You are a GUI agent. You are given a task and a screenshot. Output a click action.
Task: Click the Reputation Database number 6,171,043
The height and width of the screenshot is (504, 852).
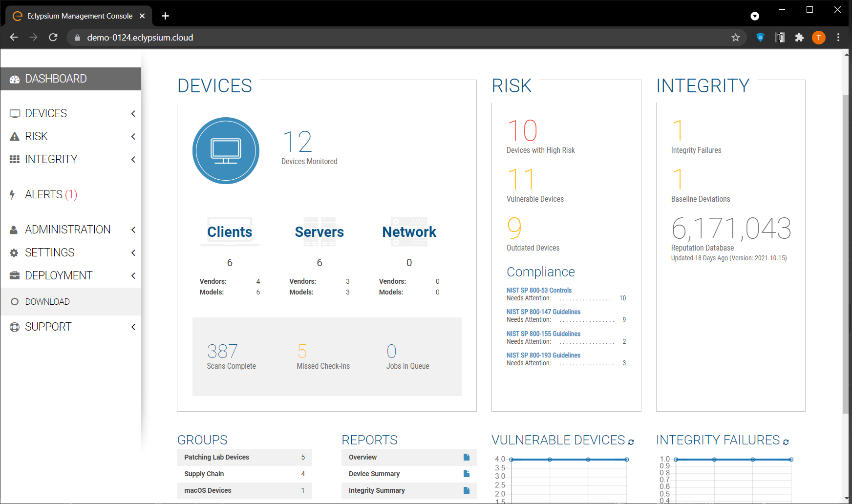[731, 229]
